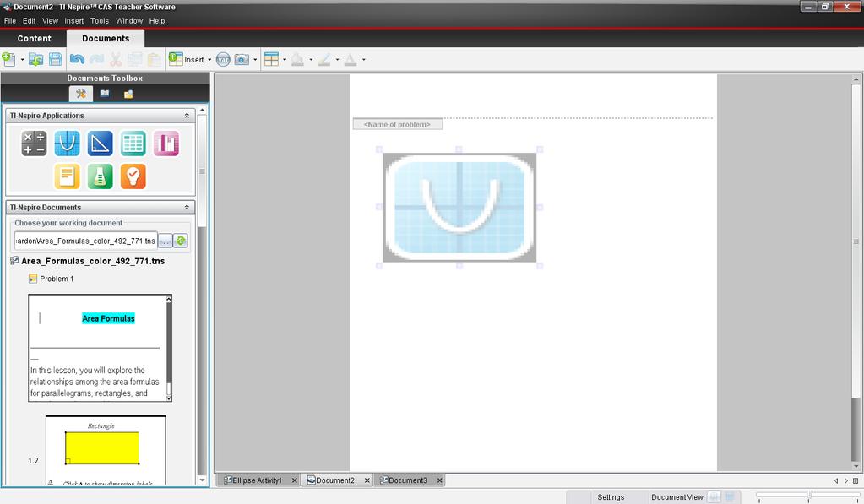The height and width of the screenshot is (504, 864).
Task: Open the Page Sorter toolbox tab
Action: [x=105, y=94]
